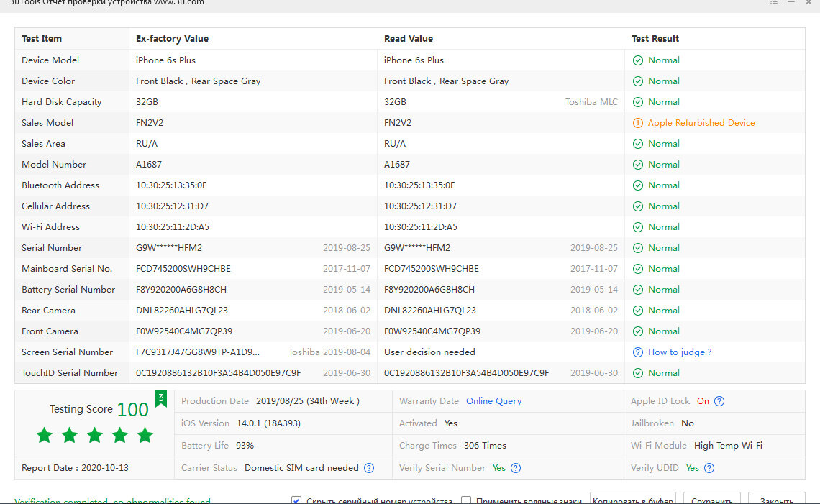This screenshot has width=820, height=504.
Task: Click 'Toshiba MLC' in Hard Disk Capacity row
Action: (591, 102)
